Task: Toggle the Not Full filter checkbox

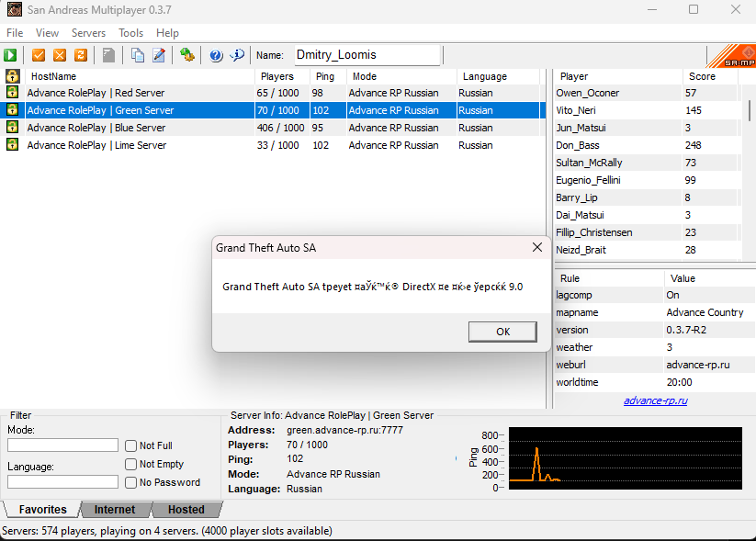Action: [x=130, y=445]
